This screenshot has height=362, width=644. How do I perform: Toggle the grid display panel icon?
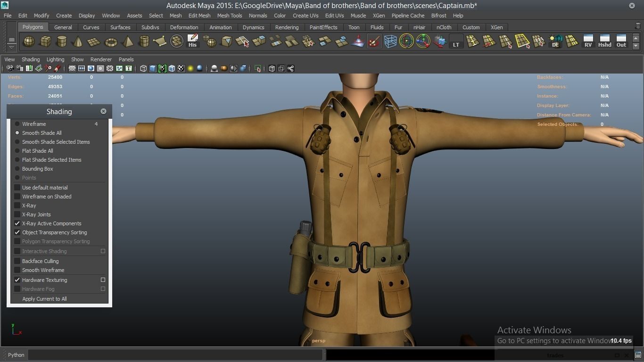coord(72,69)
